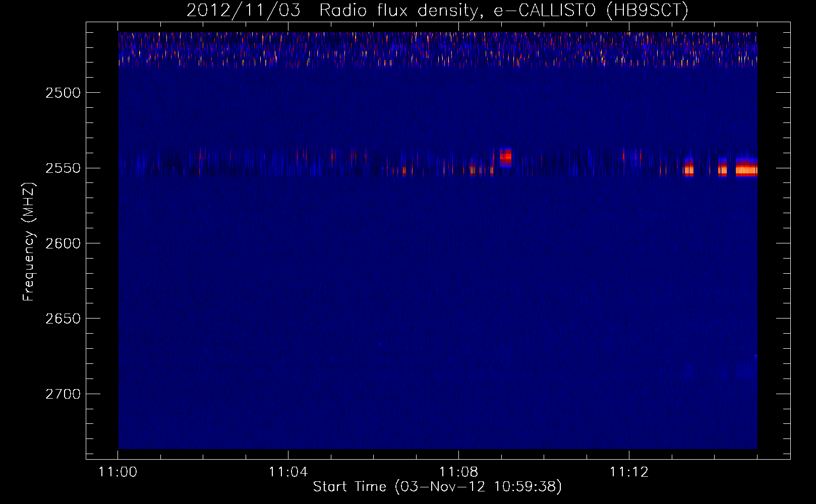
Task: Click the 'Frequency (MHZ)' axis label
Action: click(29, 242)
